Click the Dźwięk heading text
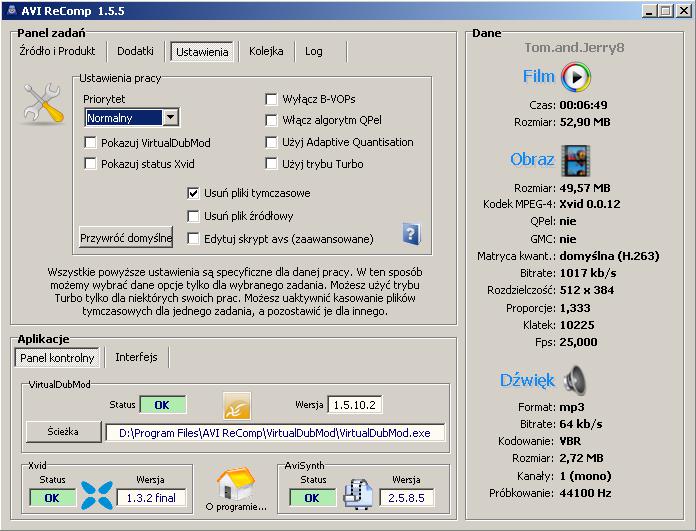 (527, 380)
